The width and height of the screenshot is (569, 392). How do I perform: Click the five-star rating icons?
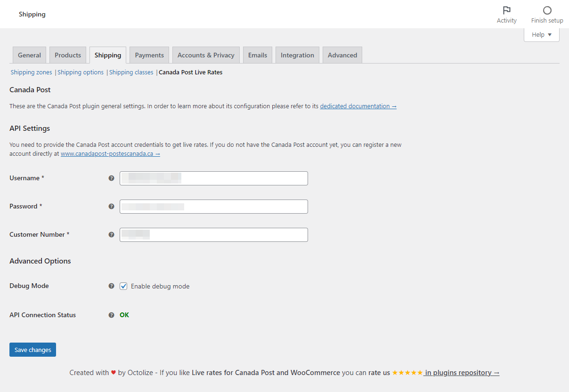click(x=407, y=373)
